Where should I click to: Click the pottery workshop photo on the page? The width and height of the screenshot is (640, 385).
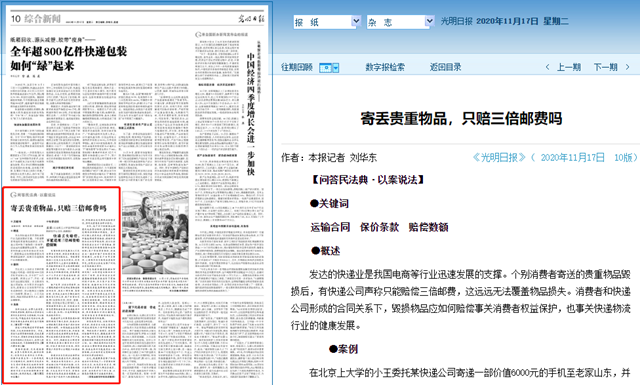pyautogui.click(x=155, y=232)
